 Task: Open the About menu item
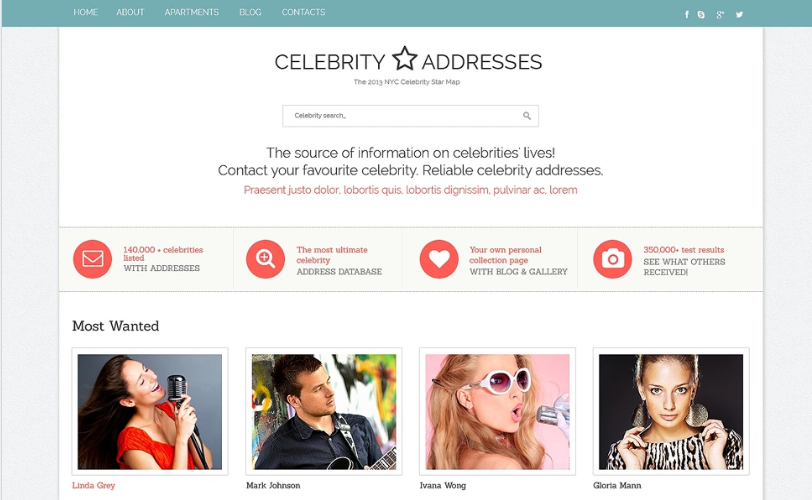[x=130, y=12]
